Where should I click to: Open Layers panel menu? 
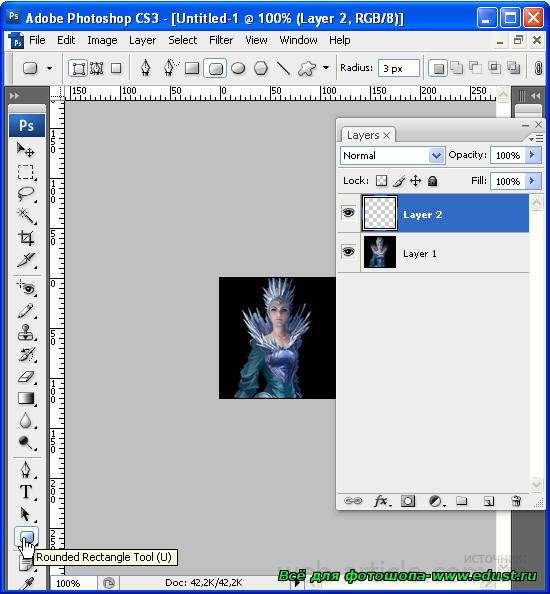(x=536, y=139)
